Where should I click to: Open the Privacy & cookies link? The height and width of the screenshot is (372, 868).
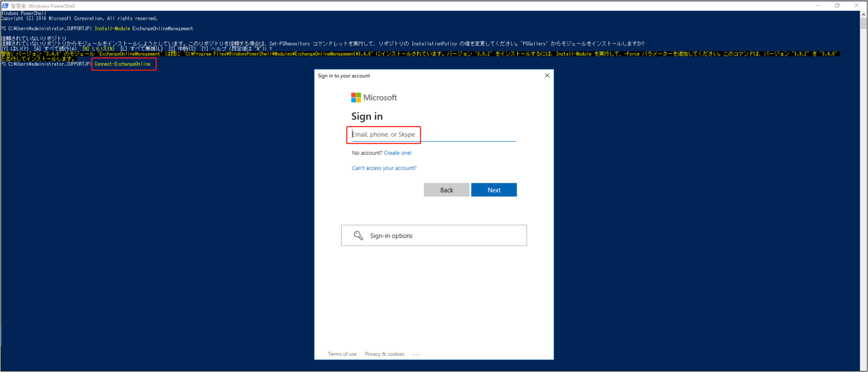pos(384,354)
